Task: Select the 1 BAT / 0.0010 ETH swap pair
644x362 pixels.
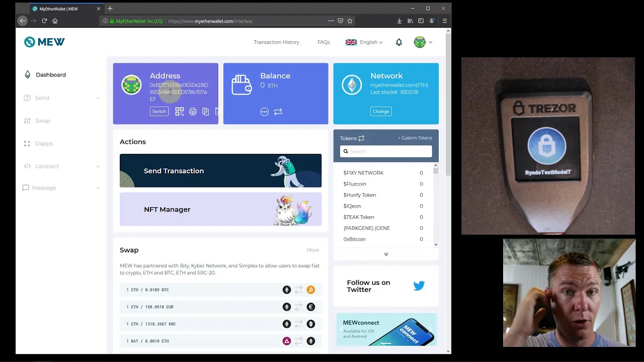Action: pyautogui.click(x=220, y=341)
